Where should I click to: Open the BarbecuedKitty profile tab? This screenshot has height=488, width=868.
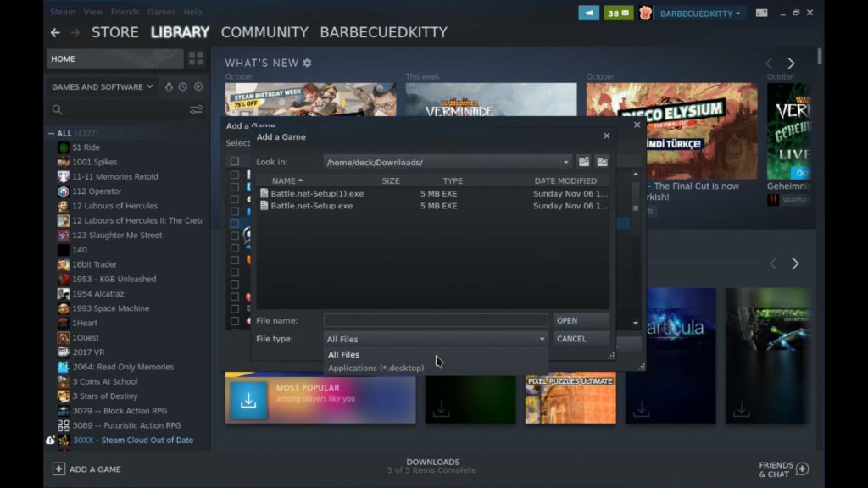pyautogui.click(x=384, y=33)
